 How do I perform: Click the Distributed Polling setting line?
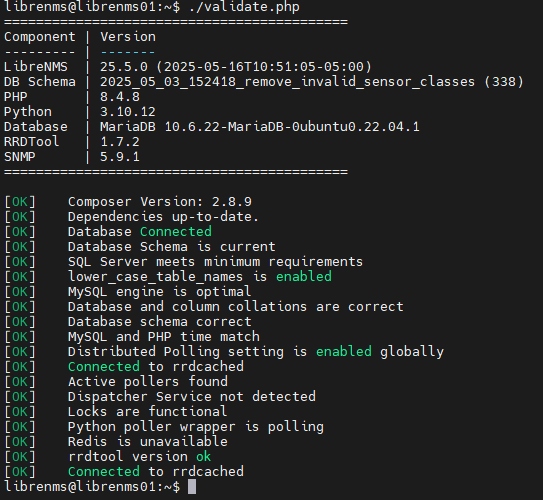pos(256,352)
